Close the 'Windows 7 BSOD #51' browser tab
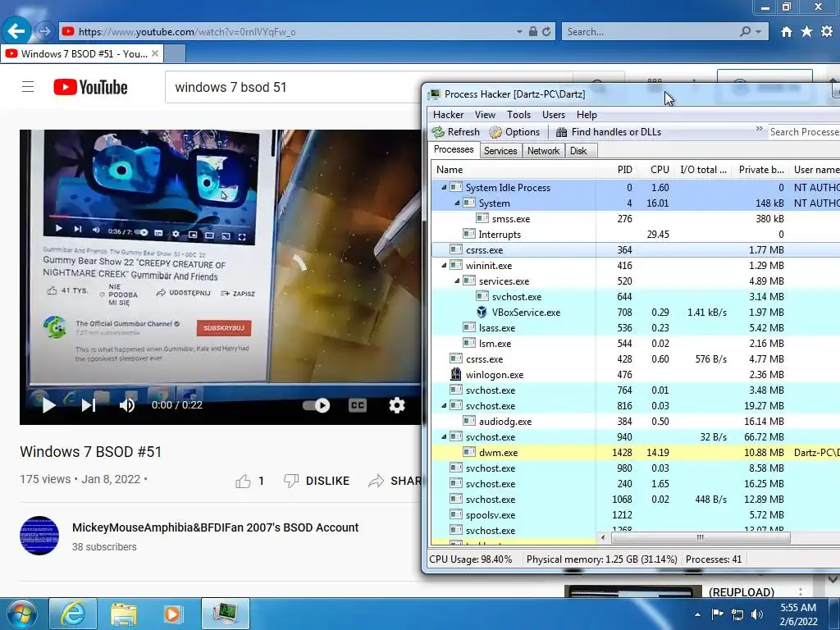This screenshot has height=630, width=840. (155, 53)
